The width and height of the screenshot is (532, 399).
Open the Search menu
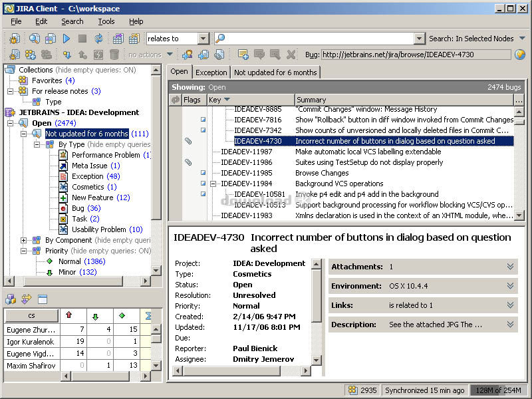click(x=72, y=21)
